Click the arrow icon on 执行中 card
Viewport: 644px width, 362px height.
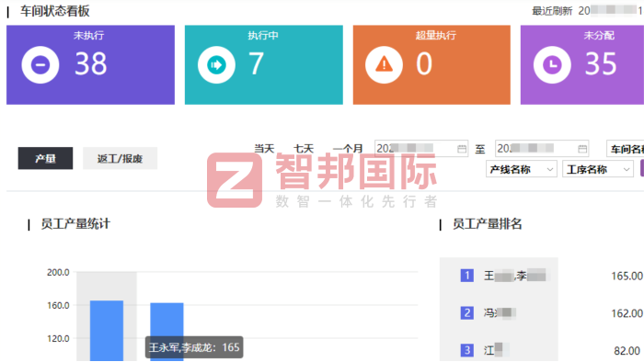pos(216,65)
